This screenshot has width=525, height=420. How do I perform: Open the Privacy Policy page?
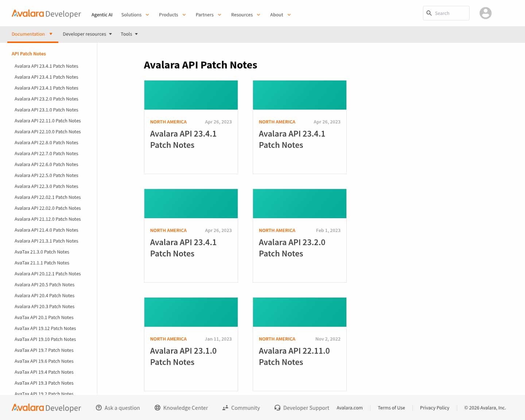(x=435, y=408)
